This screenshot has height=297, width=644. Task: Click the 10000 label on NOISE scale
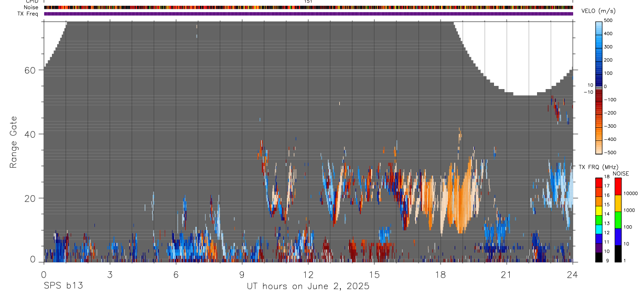click(630, 193)
